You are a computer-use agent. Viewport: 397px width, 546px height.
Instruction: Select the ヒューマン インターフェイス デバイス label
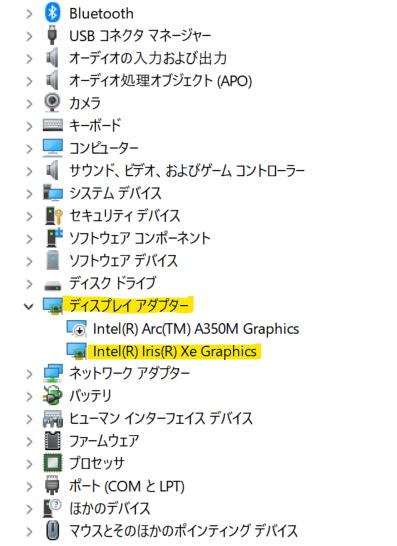[161, 418]
